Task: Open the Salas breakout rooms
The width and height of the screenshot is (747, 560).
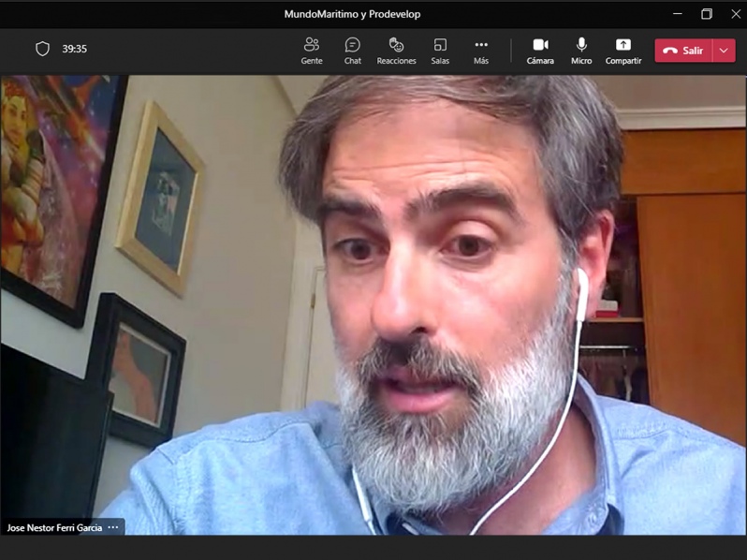Action: (440, 51)
